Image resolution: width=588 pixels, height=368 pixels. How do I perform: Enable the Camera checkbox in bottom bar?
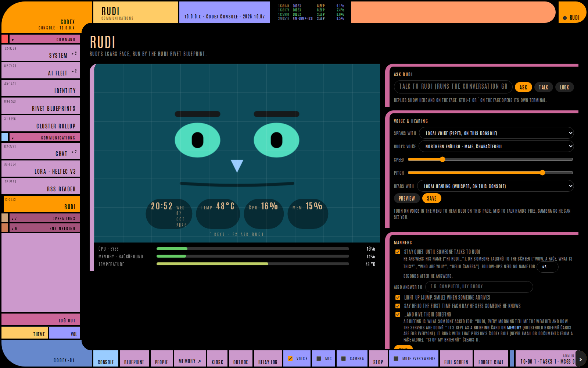click(x=344, y=359)
